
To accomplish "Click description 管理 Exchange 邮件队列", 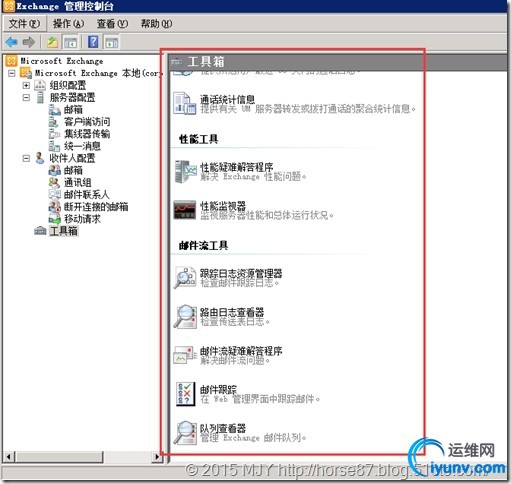I will pyautogui.click(x=253, y=437).
